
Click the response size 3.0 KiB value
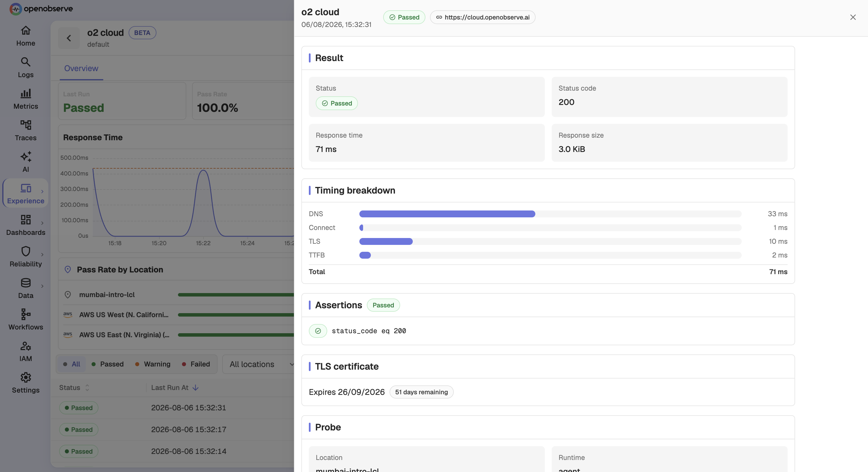pos(571,149)
